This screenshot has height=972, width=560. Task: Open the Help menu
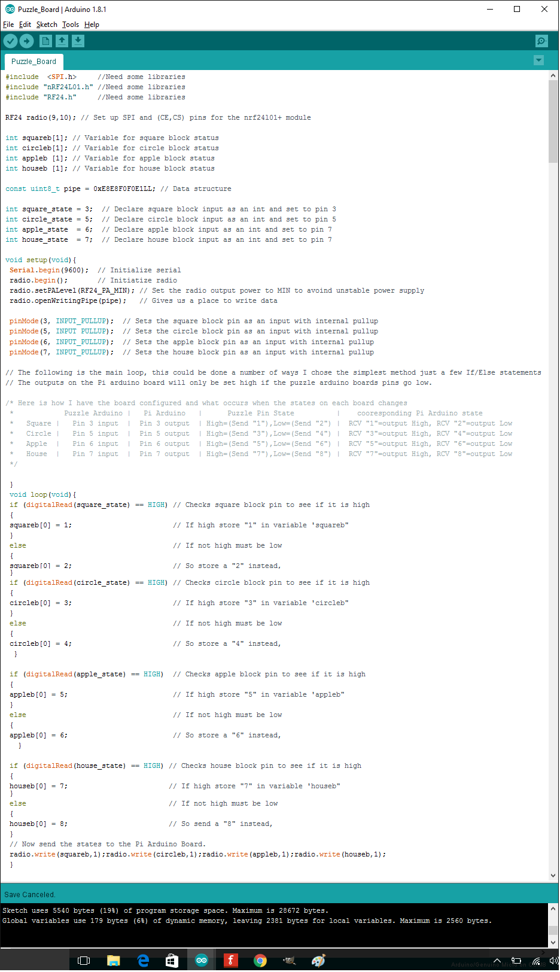pyautogui.click(x=92, y=25)
